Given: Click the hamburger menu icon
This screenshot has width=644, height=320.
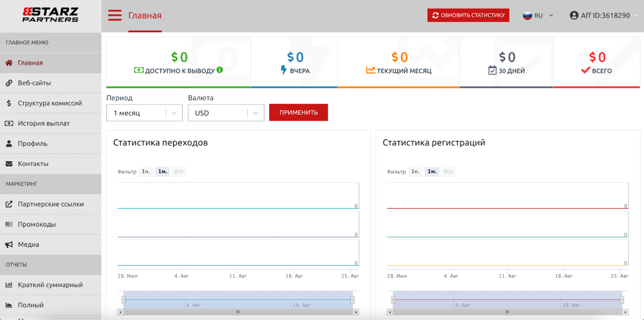Looking at the screenshot, I should (x=115, y=15).
